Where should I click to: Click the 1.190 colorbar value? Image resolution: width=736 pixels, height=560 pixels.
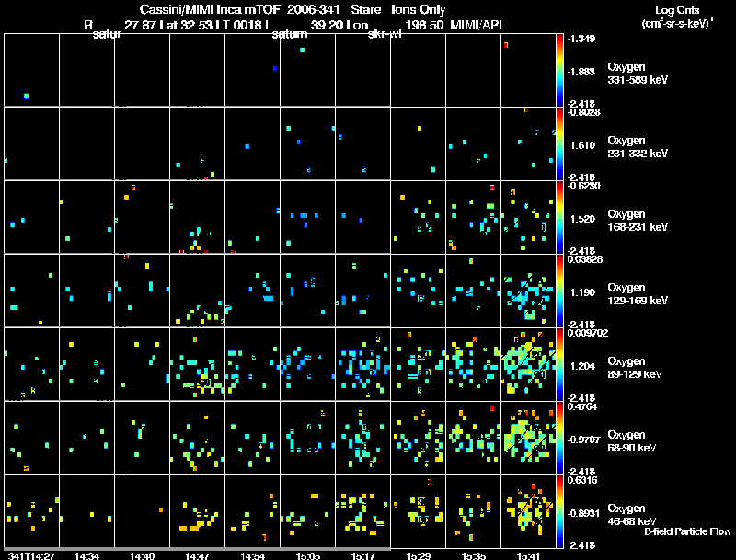pyautogui.click(x=582, y=292)
